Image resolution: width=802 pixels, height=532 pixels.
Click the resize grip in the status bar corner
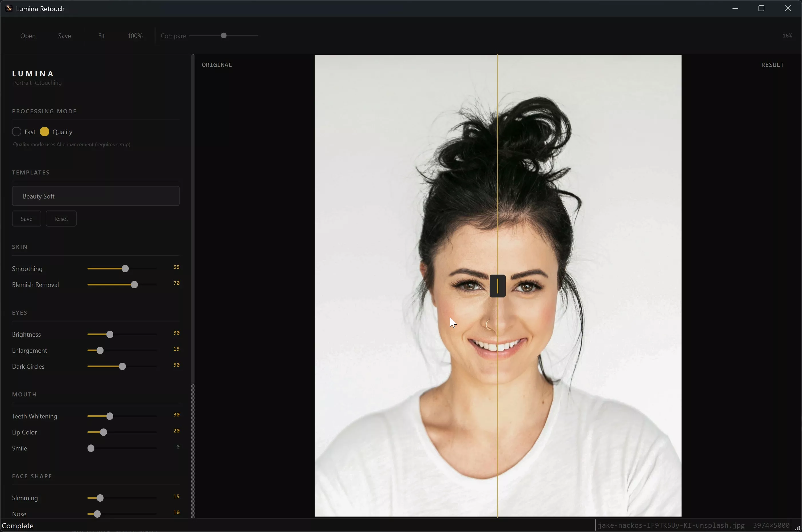pyautogui.click(x=798, y=528)
